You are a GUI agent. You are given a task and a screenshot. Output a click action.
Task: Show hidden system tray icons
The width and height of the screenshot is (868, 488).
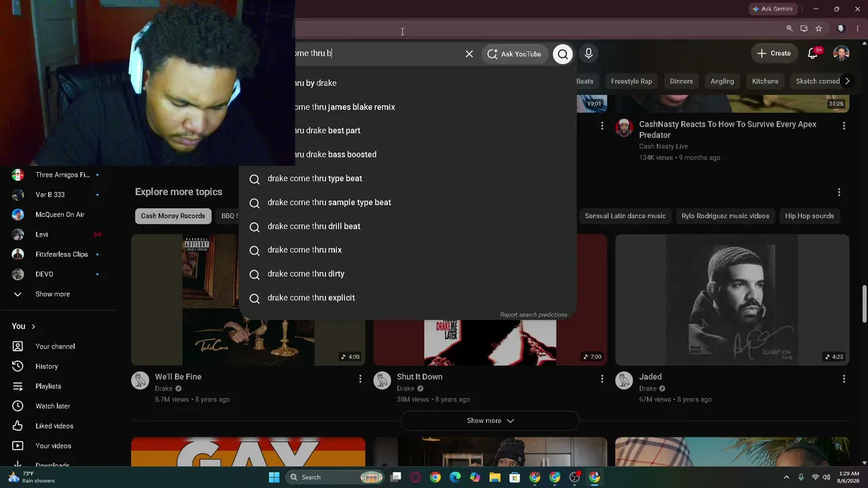787,477
